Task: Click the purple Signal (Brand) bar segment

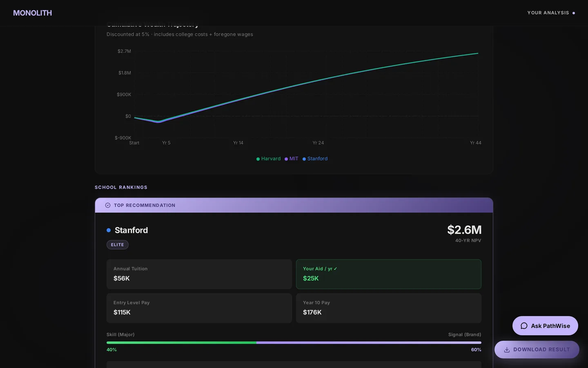Action: [x=369, y=343]
